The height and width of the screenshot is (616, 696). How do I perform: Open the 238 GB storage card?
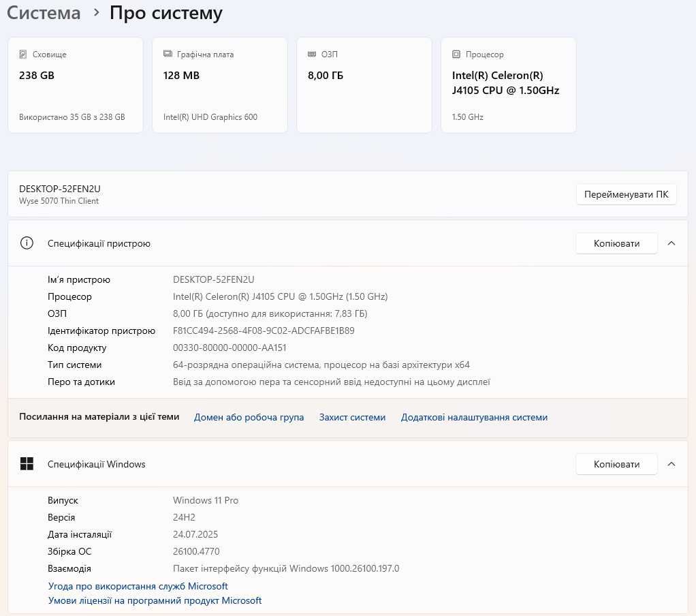coord(76,84)
